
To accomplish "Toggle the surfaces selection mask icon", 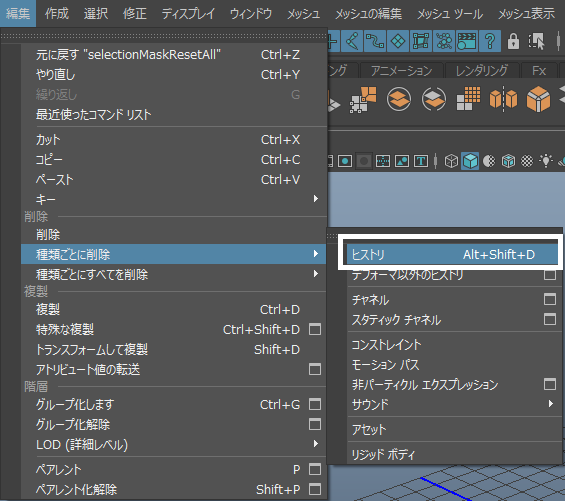I will [398, 41].
